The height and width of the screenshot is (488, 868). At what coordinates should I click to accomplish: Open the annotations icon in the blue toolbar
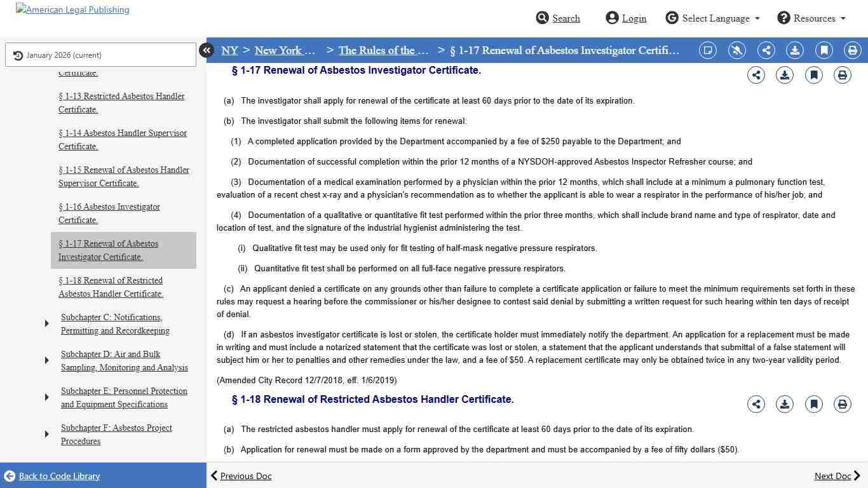[x=707, y=50]
